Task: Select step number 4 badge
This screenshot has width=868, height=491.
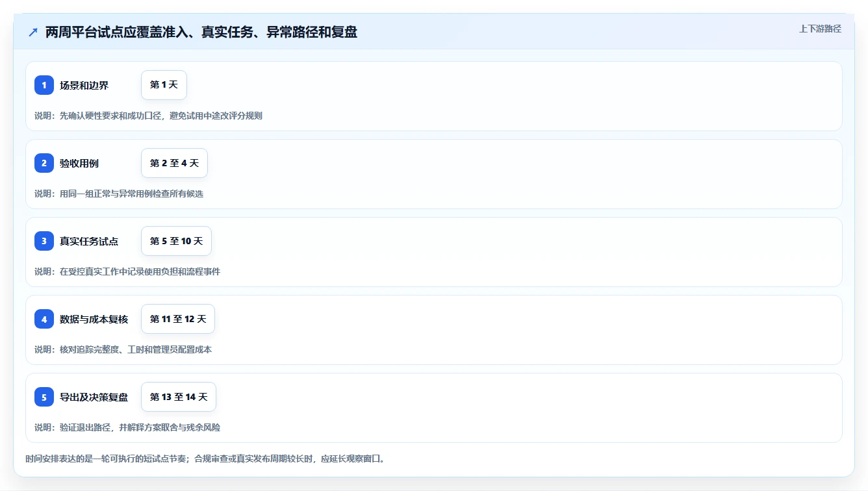Action: pyautogui.click(x=44, y=319)
